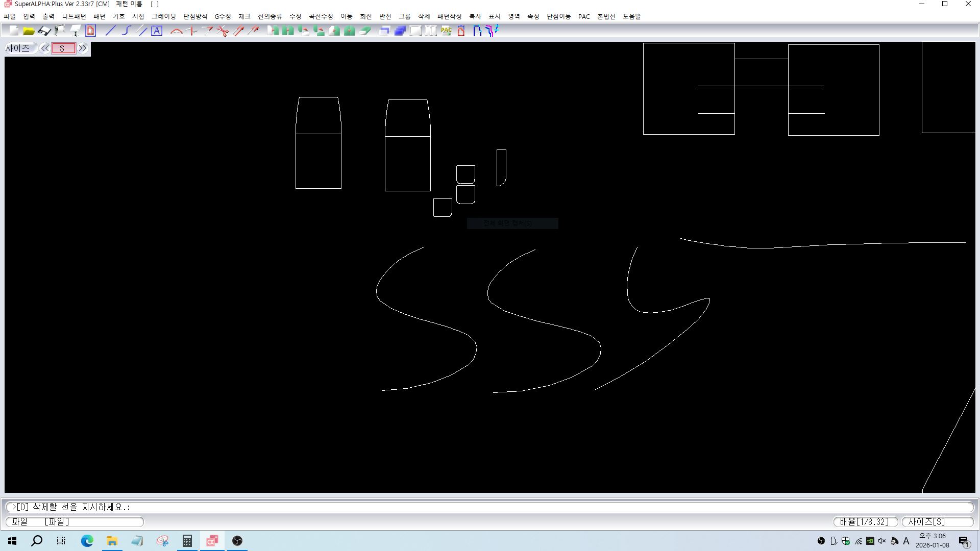The width and height of the screenshot is (980, 551).
Task: Open Calculator from the Windows taskbar
Action: (187, 541)
